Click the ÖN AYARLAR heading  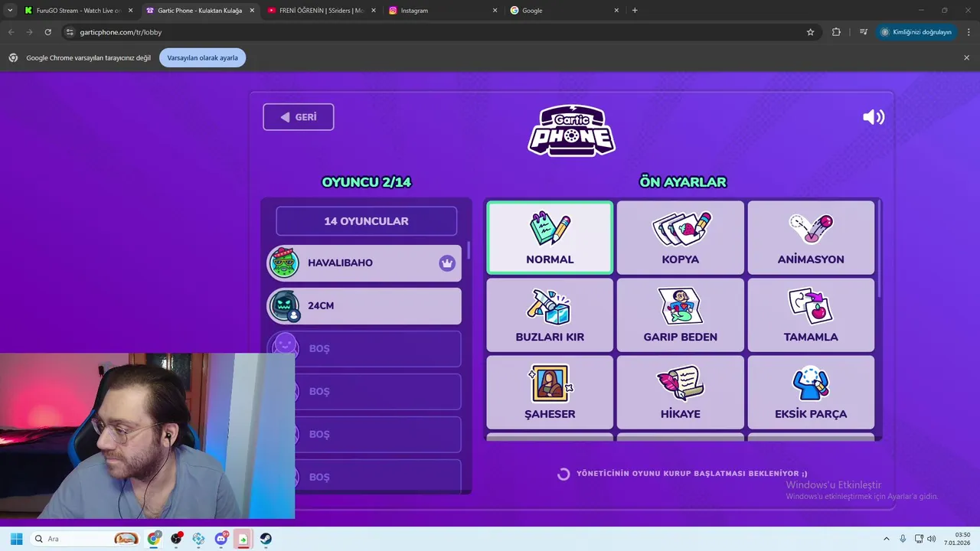683,182
